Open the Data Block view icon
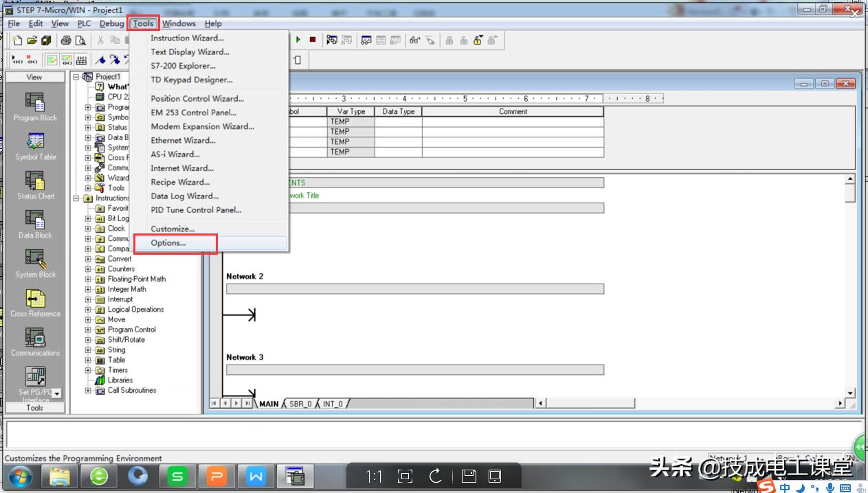 [x=35, y=219]
